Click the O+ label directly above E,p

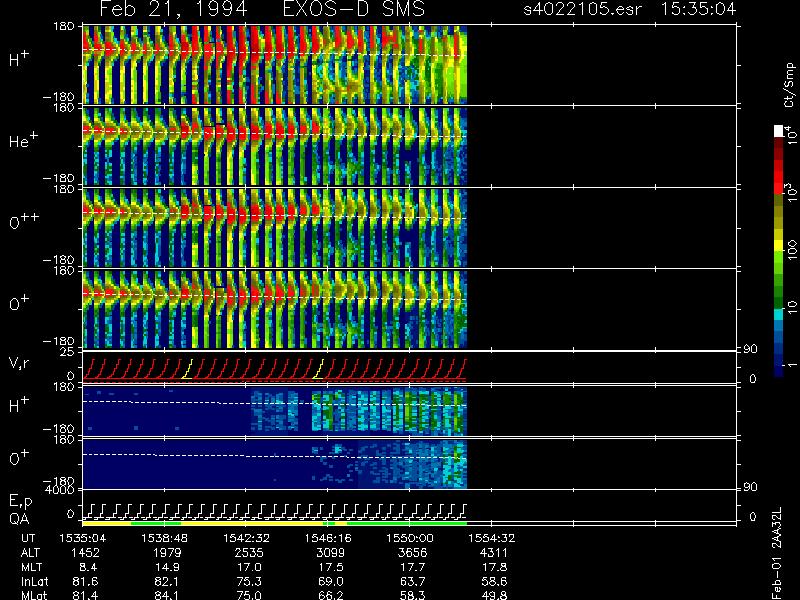(19, 457)
